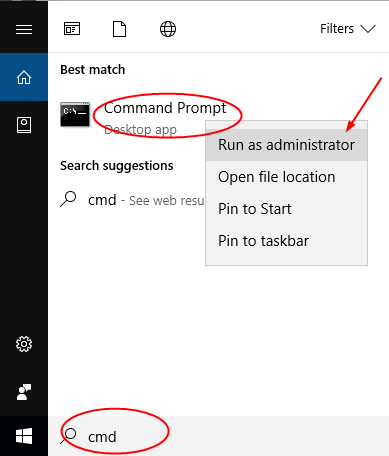Select the Home icon in the sidebar
This screenshot has width=389, height=456.
[24, 77]
